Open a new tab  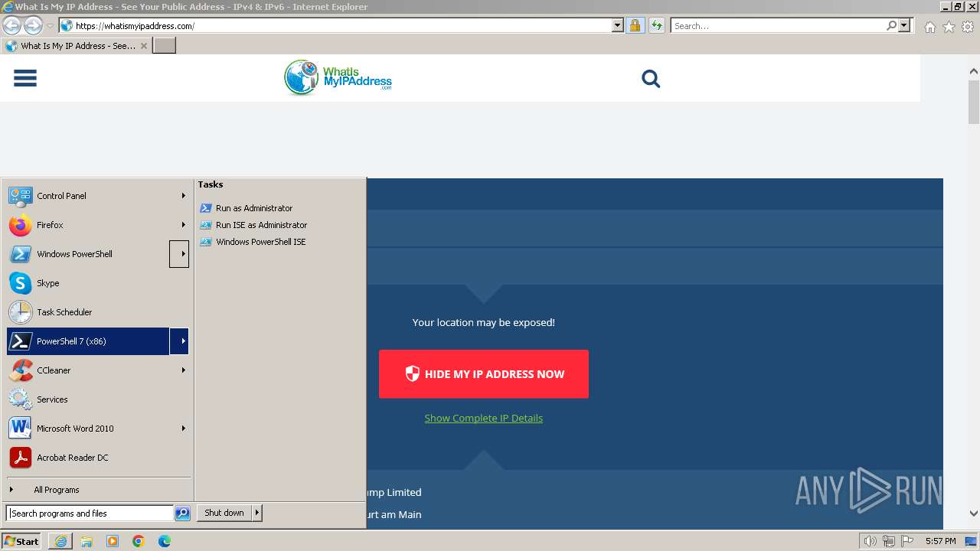(x=165, y=46)
